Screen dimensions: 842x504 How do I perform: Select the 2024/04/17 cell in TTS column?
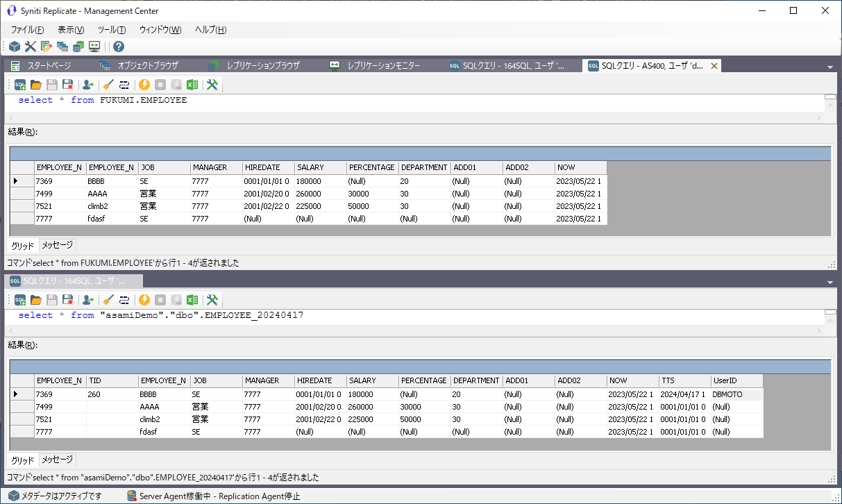pos(685,394)
